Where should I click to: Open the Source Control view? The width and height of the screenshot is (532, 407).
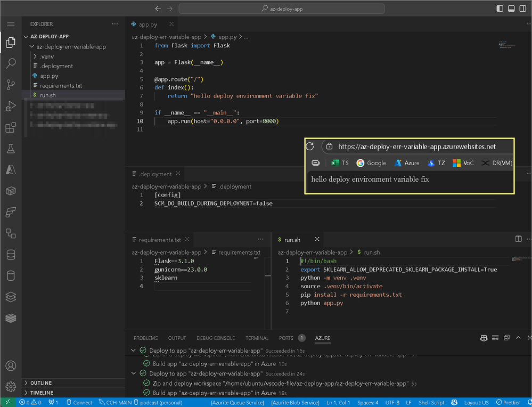(x=11, y=85)
